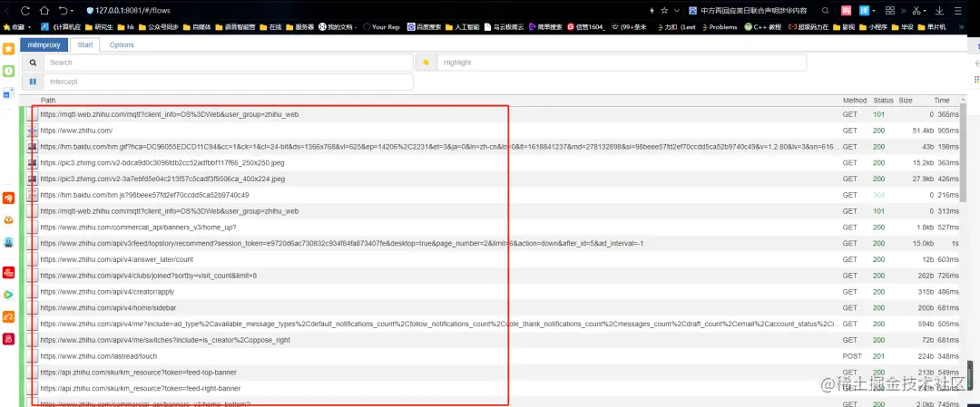This screenshot has height=407, width=980.
Task: Select the commercial_api/banners_v3/home_up flow
Action: tap(490, 228)
